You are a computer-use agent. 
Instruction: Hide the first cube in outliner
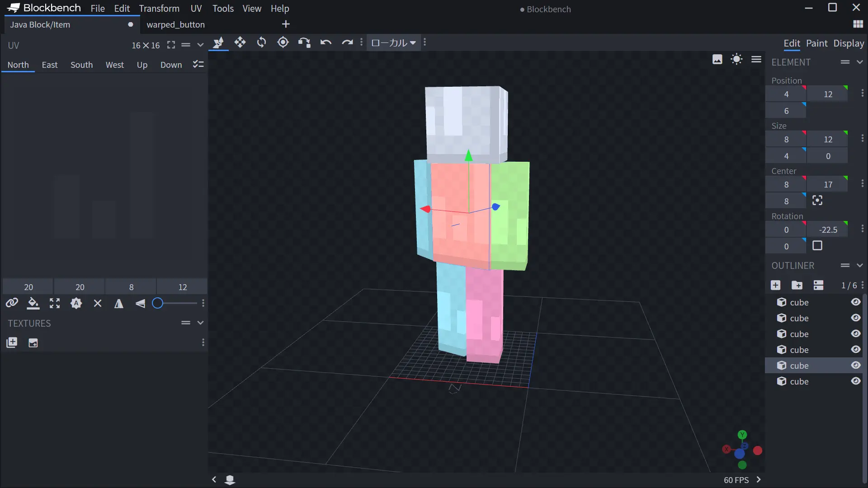(856, 302)
